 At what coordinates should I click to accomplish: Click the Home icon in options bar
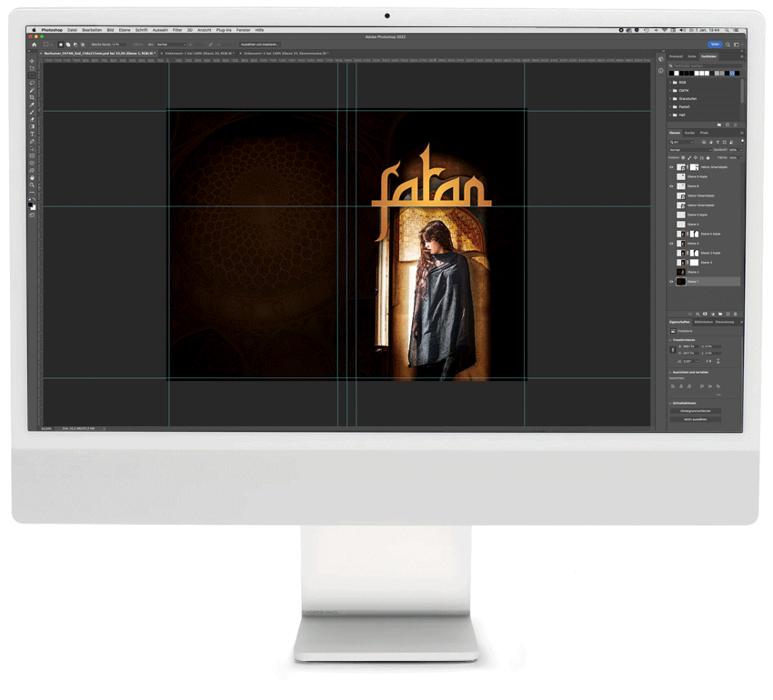pos(35,44)
